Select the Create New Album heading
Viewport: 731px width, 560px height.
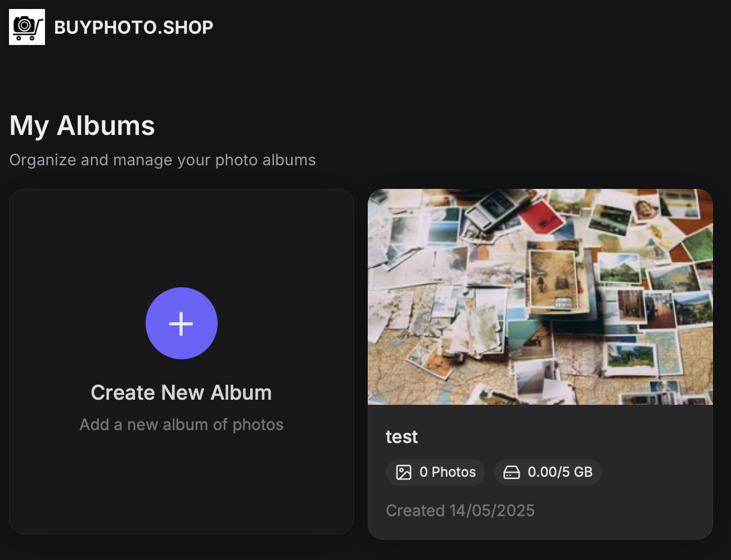[x=181, y=392]
